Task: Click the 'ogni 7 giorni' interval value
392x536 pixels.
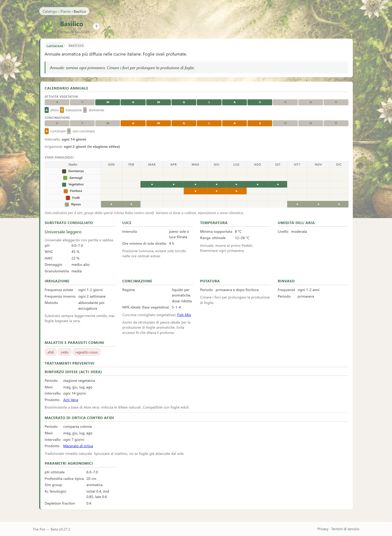Action: click(x=73, y=439)
